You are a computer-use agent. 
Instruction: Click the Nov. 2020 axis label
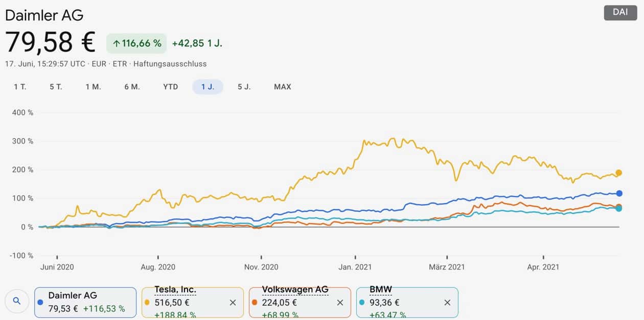(x=261, y=267)
